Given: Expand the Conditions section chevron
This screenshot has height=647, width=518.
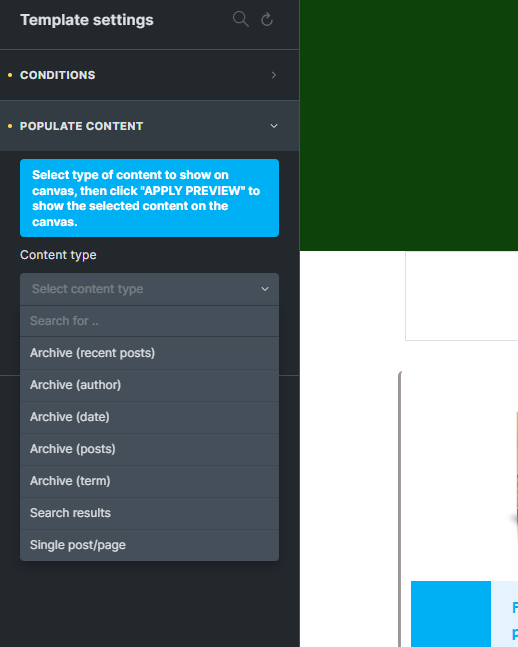Looking at the screenshot, I should click(274, 75).
